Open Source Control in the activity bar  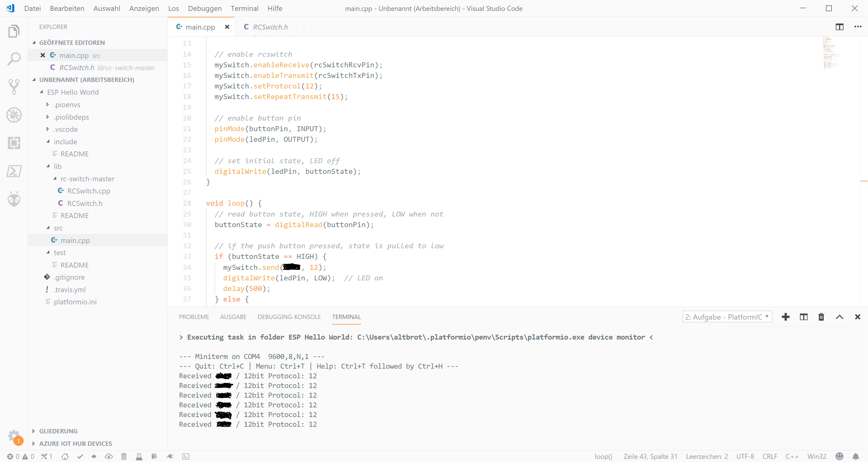[14, 87]
